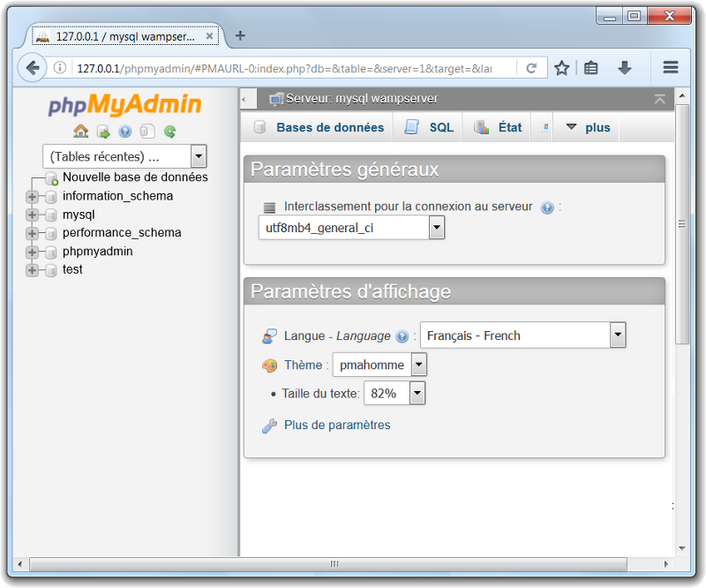Open the mysql database link
Image resolution: width=706 pixels, height=588 pixels.
point(79,215)
